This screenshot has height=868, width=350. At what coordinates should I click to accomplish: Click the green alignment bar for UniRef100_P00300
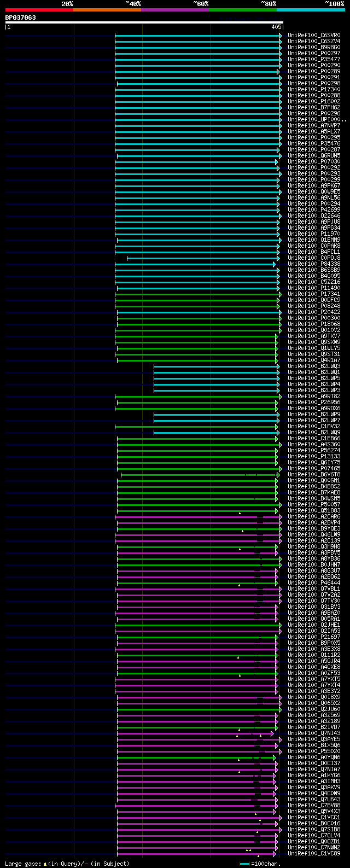coord(199,318)
